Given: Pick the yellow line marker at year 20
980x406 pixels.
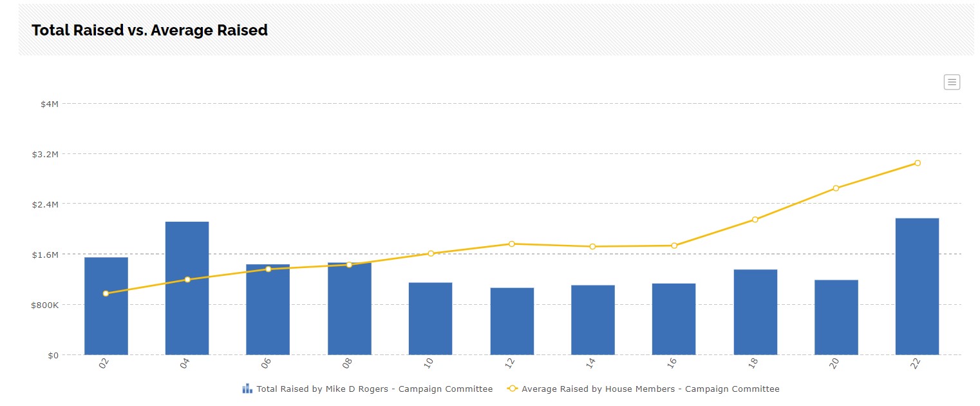Looking at the screenshot, I should pos(836,188).
